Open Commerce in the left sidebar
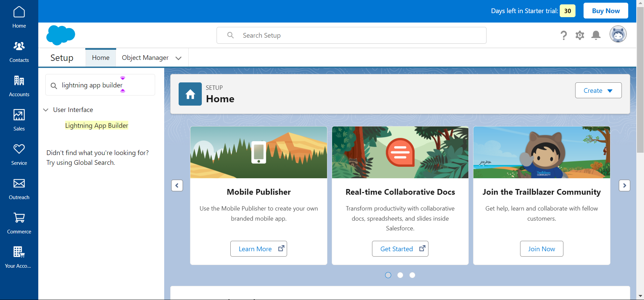This screenshot has height=300, width=644. pyautogui.click(x=19, y=223)
